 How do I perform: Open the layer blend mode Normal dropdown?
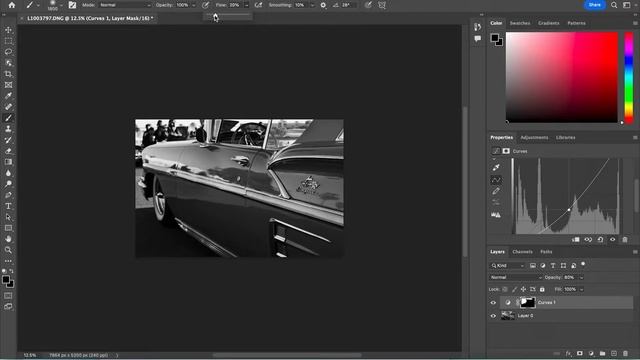[x=516, y=278]
